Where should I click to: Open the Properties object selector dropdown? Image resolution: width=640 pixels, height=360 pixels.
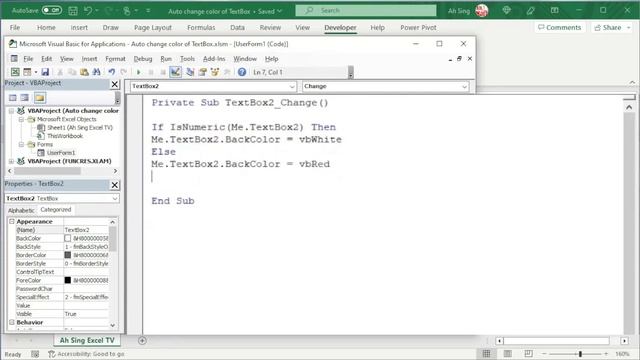(x=115, y=198)
